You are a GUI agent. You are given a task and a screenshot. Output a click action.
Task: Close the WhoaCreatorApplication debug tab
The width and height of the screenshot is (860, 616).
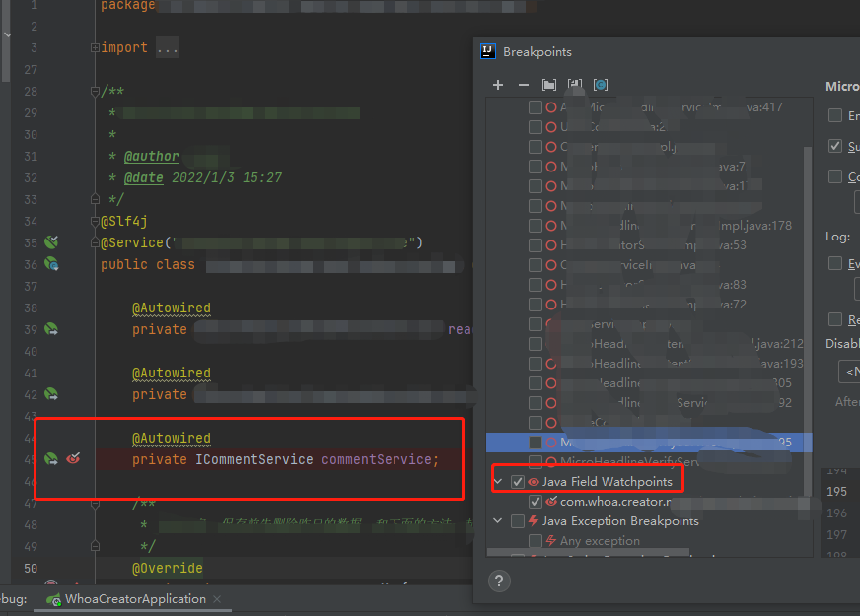pos(217,599)
